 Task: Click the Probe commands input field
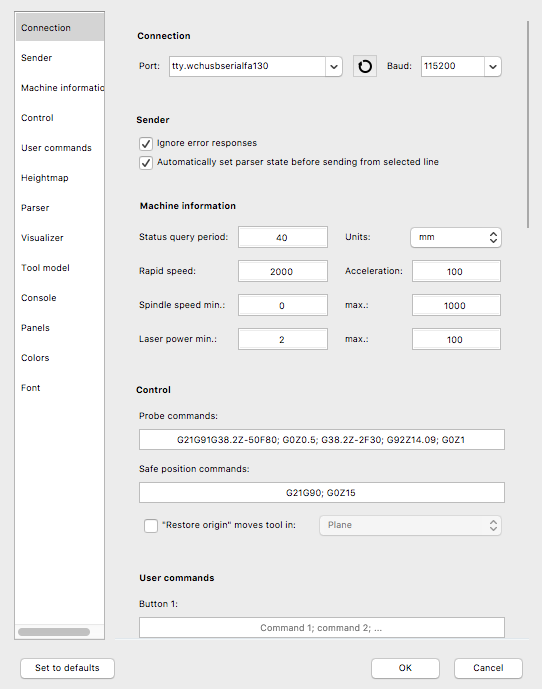pos(322,439)
